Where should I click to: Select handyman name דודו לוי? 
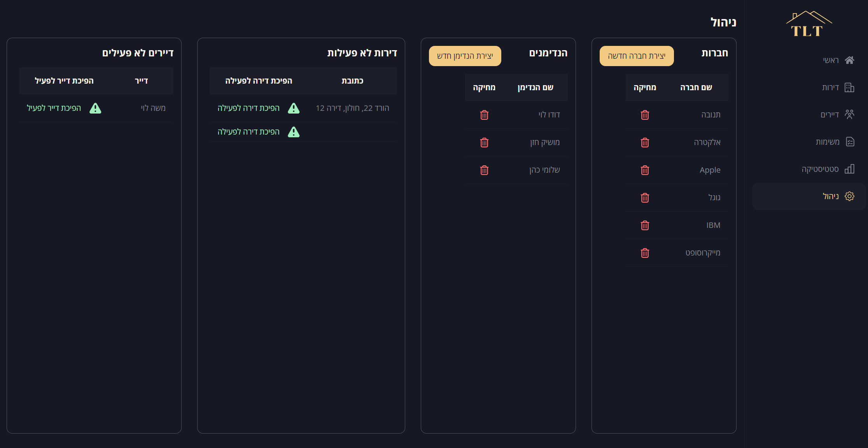[x=549, y=115]
